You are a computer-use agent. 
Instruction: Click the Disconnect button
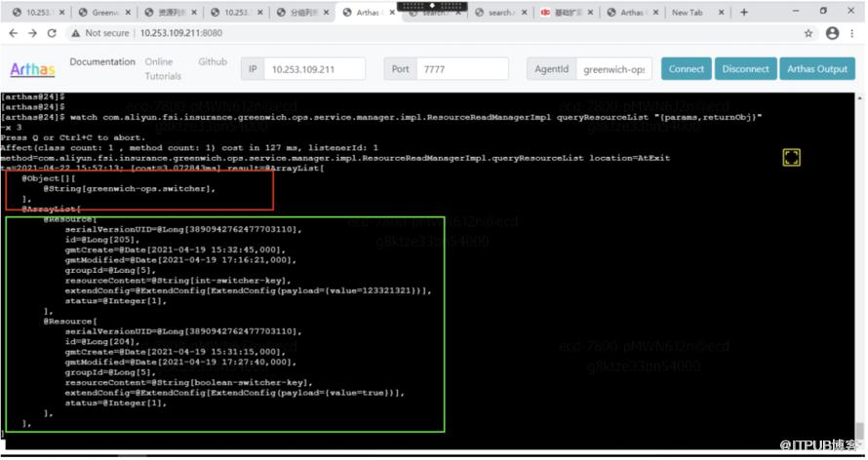pos(745,69)
